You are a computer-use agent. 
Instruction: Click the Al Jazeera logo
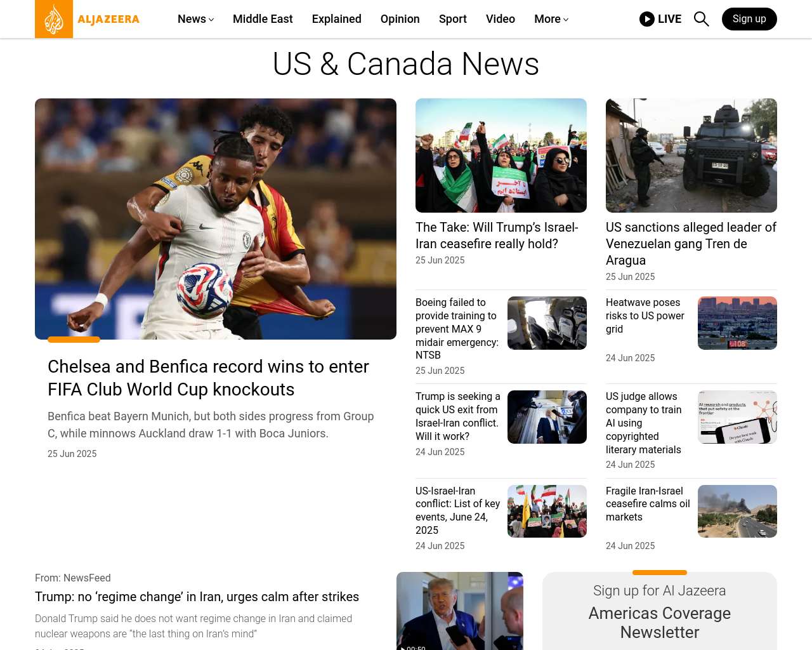88,19
